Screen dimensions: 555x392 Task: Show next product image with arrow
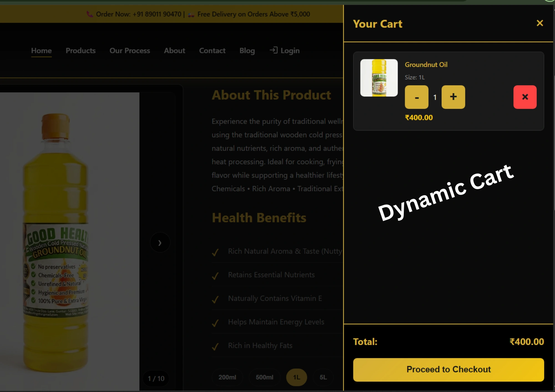point(160,243)
